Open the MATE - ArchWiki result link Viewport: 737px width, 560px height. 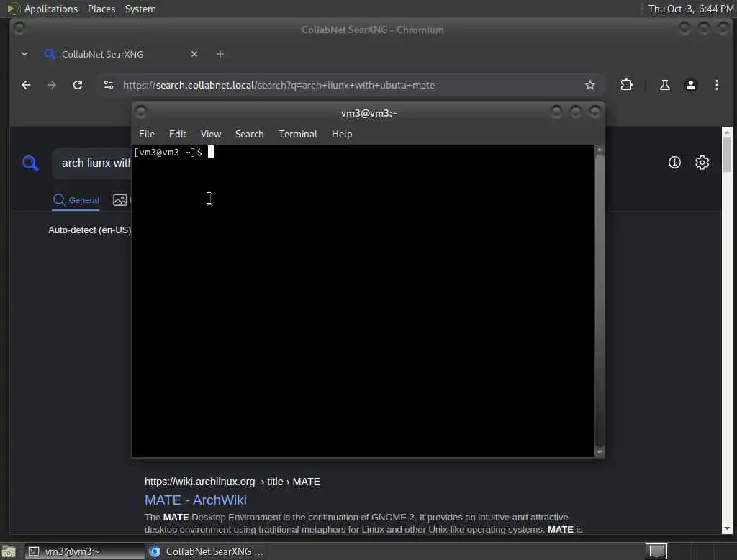click(196, 500)
